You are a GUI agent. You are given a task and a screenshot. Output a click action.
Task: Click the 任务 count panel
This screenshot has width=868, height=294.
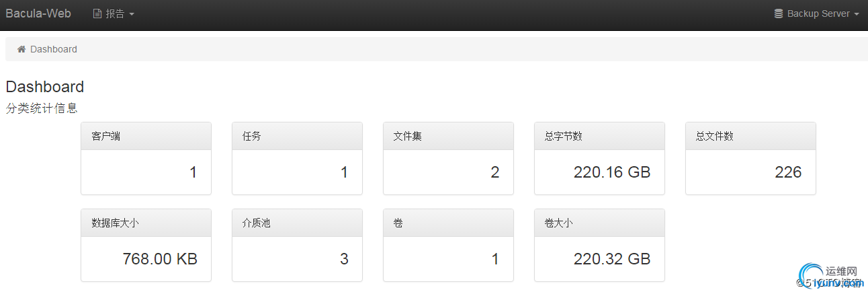coord(297,159)
